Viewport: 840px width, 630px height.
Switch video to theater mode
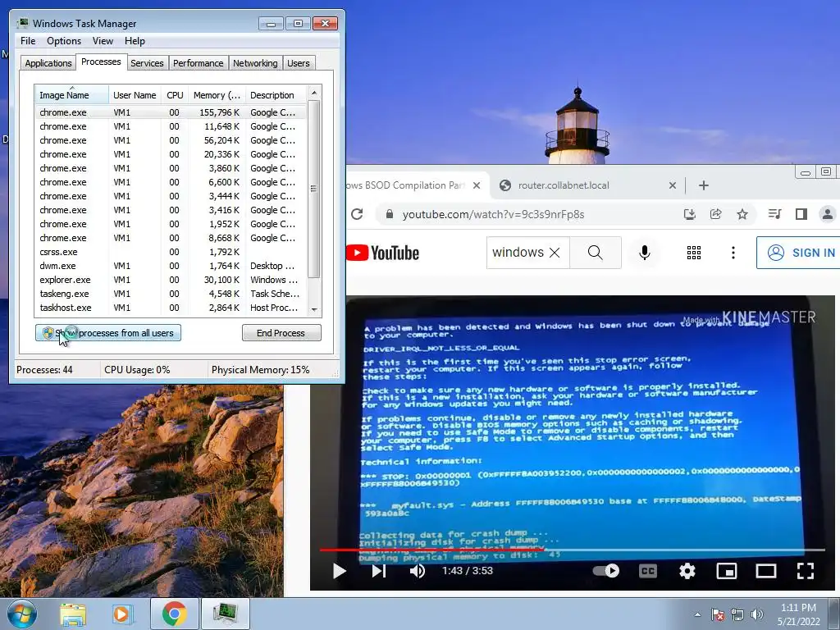pos(766,571)
